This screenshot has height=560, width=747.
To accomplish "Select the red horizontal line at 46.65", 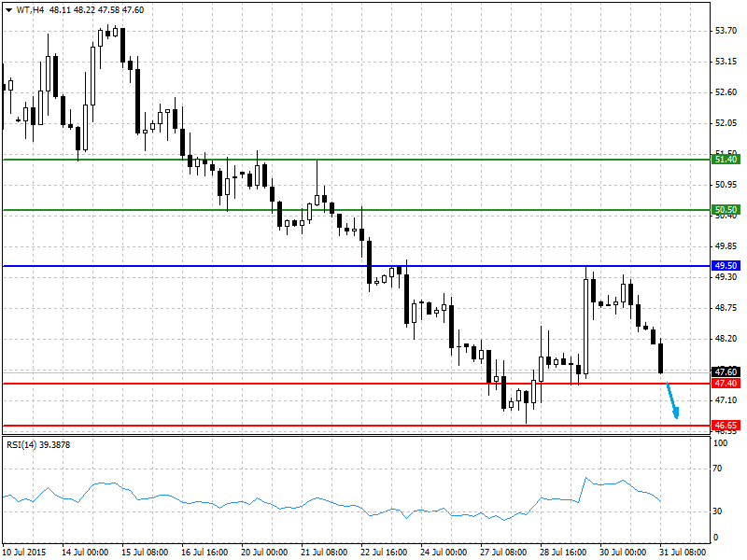I will coord(357,426).
